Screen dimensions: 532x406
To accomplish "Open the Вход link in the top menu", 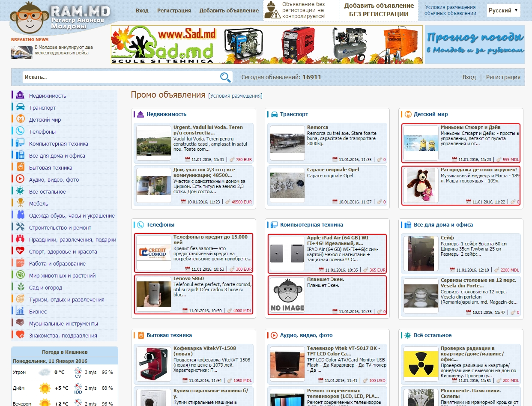I will coord(142,10).
